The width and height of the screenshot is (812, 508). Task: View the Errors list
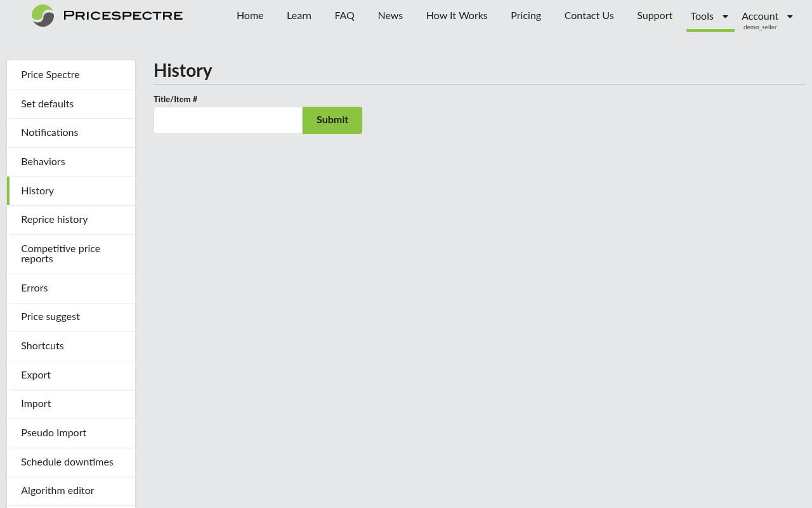coord(34,288)
